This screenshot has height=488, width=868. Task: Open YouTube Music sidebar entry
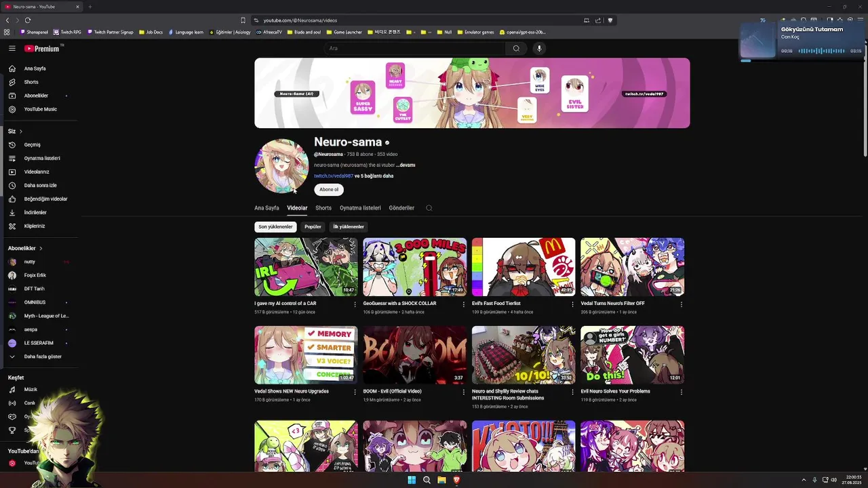40,109
